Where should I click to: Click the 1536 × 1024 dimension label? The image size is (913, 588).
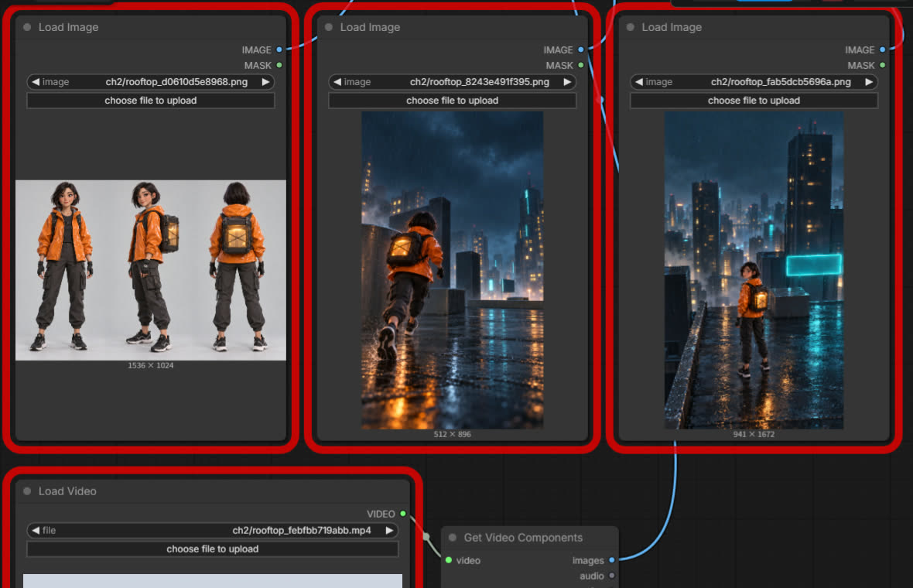(151, 366)
